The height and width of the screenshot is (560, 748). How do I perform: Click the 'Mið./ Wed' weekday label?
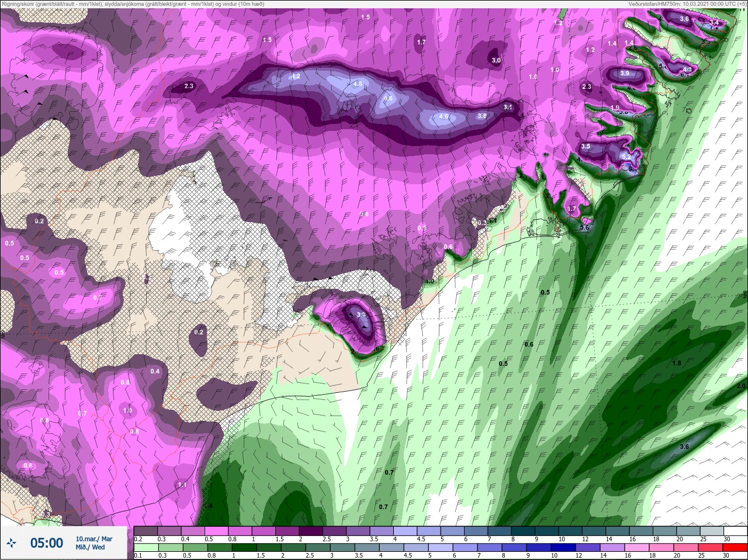90,548
